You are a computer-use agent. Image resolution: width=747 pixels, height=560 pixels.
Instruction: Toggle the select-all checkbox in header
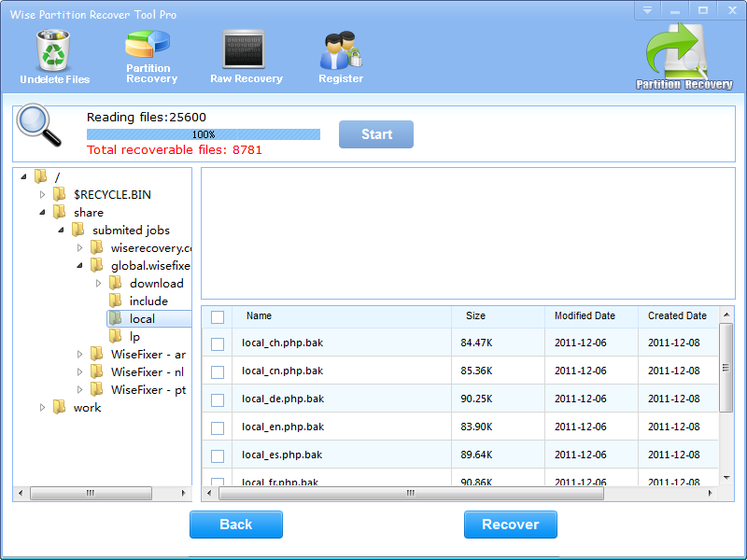point(218,316)
